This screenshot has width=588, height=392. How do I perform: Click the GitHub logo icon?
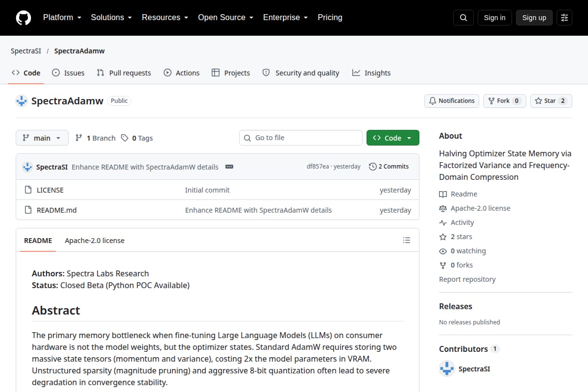coord(24,18)
